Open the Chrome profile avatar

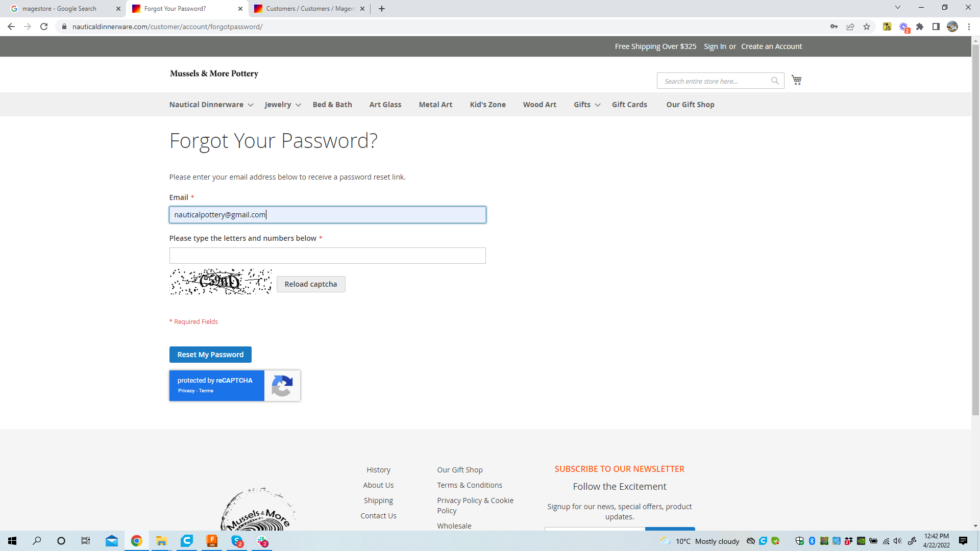click(x=952, y=27)
